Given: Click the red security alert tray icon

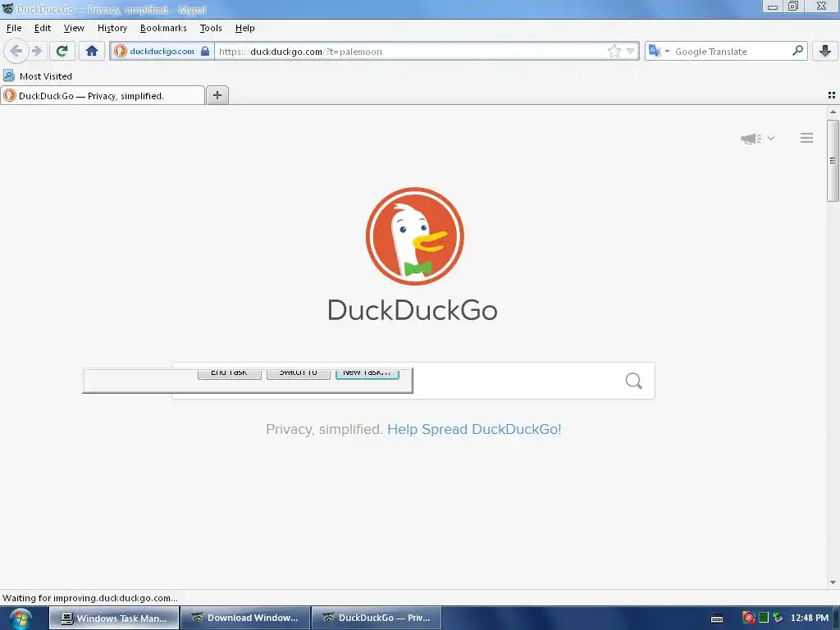Looking at the screenshot, I should 748,618.
